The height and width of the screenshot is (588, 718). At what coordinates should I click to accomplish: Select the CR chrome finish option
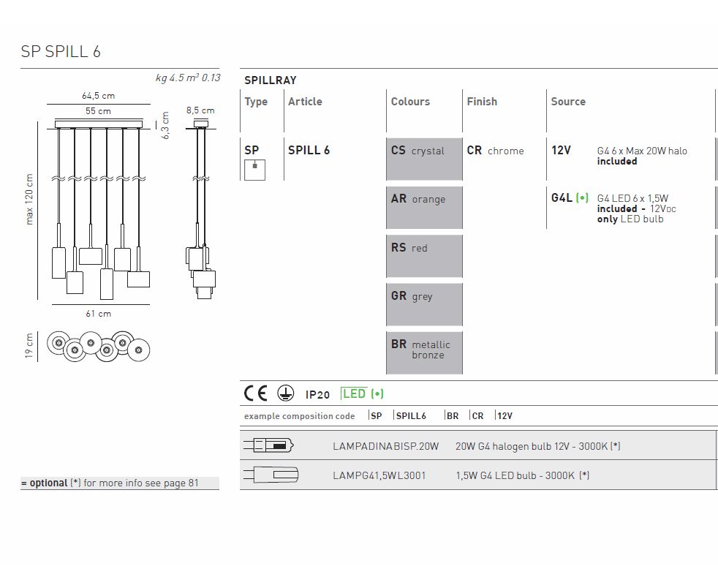pyautogui.click(x=495, y=151)
